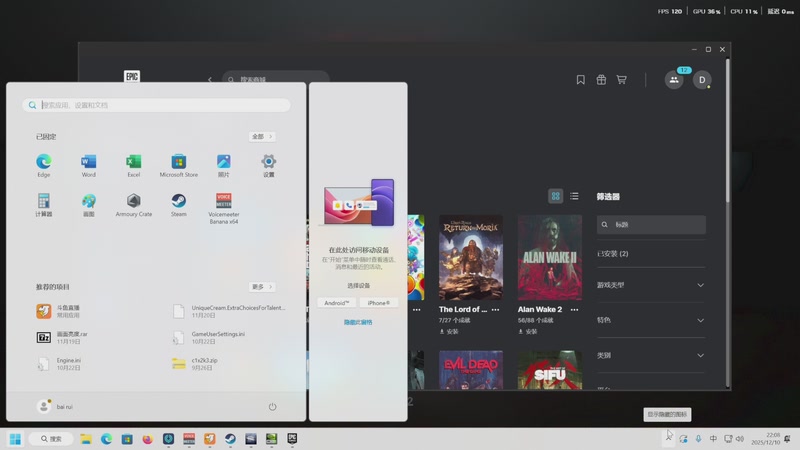The height and width of the screenshot is (450, 800).
Task: Launch Excel from pinned apps
Action: click(x=134, y=165)
